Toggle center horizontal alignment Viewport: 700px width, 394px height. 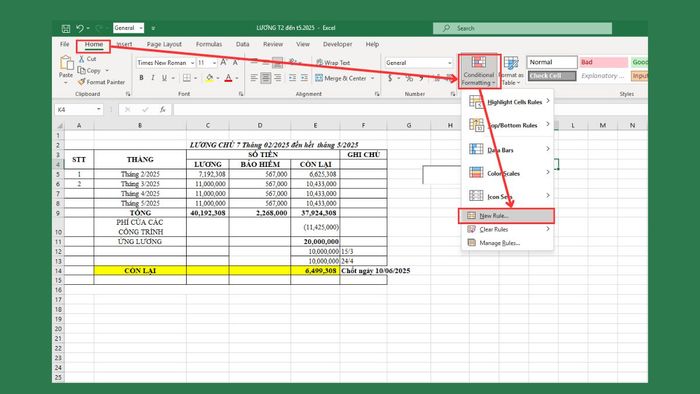[x=266, y=78]
